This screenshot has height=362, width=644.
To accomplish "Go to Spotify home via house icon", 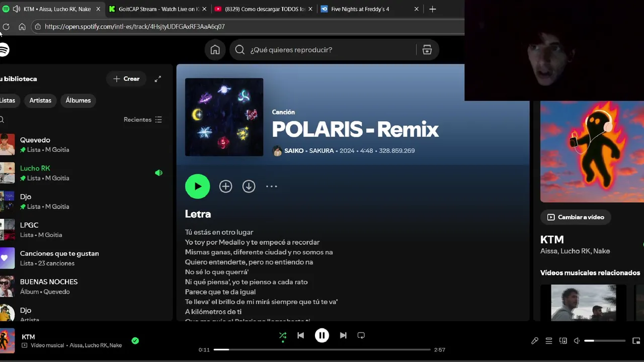I will pyautogui.click(x=215, y=50).
